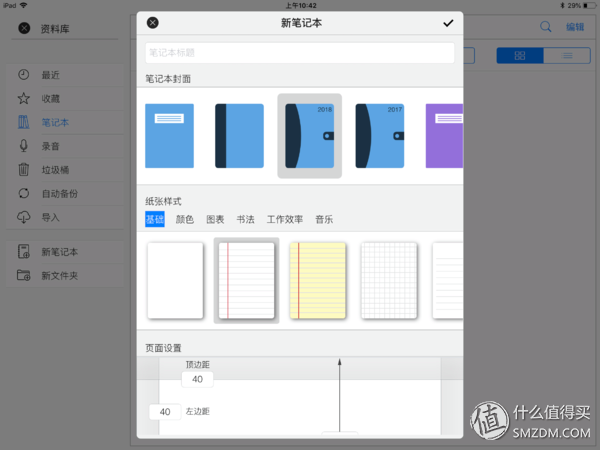Image resolution: width=600 pixels, height=450 pixels.
Task: Open the 图表 paper style tab
Action: (x=215, y=219)
